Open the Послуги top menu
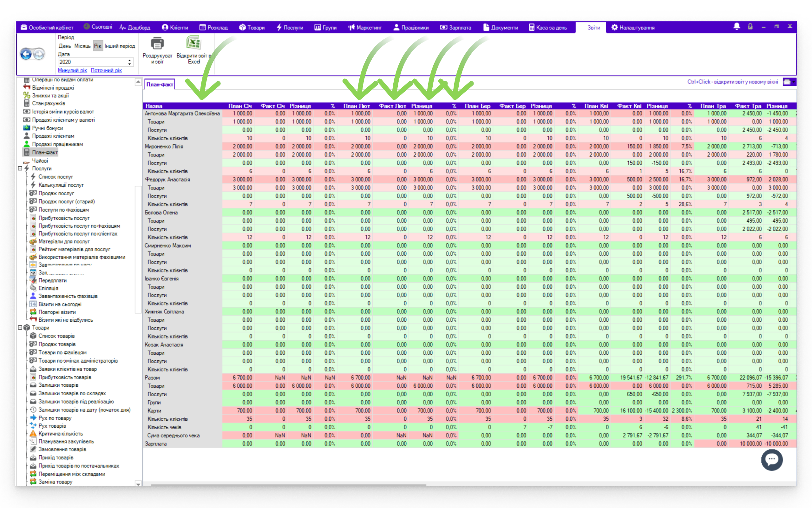Image resolution: width=812 pixels, height=508 pixels. coord(290,28)
